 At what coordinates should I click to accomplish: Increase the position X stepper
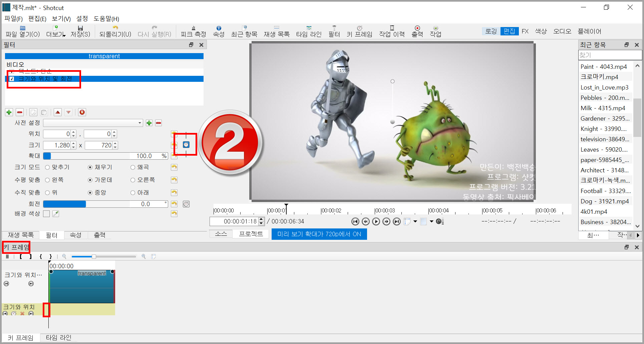point(73,132)
